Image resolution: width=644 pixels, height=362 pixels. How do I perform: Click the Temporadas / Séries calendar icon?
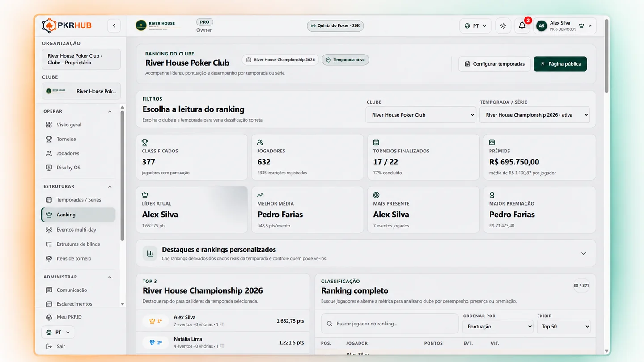(x=49, y=200)
